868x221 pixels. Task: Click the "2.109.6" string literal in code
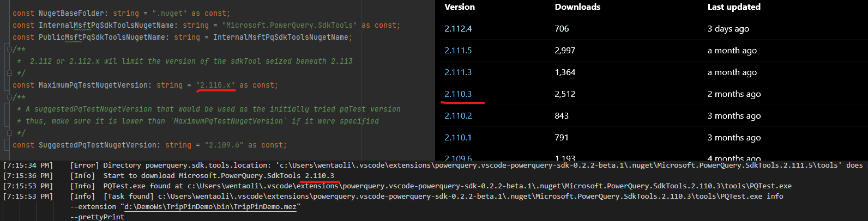coord(224,145)
